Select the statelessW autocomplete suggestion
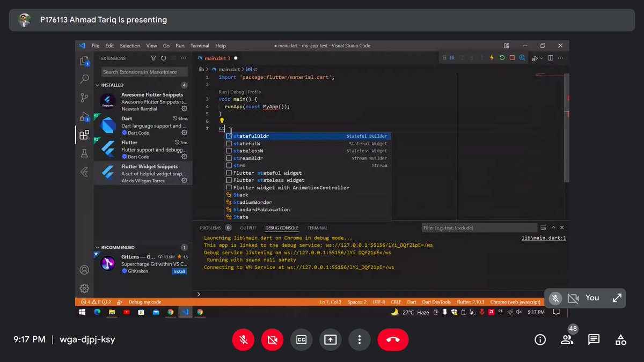Viewport: 644px width, 362px height. point(308,151)
